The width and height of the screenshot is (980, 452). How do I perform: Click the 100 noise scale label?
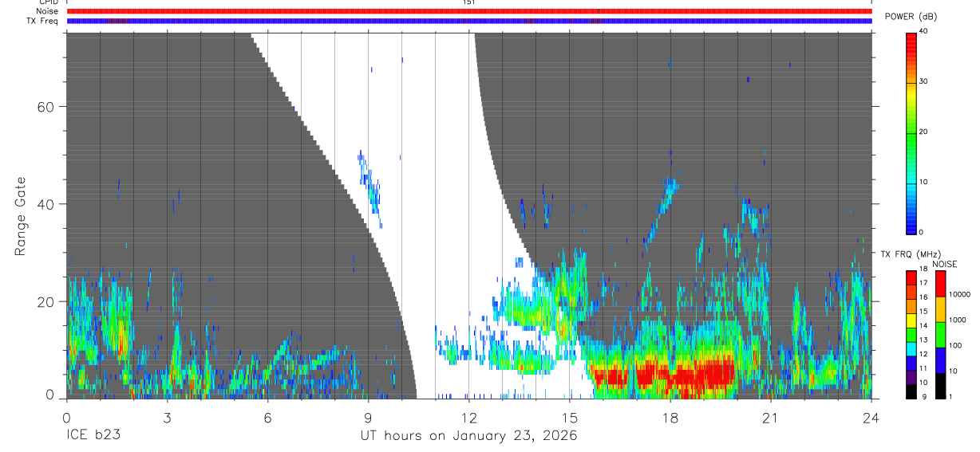point(954,345)
